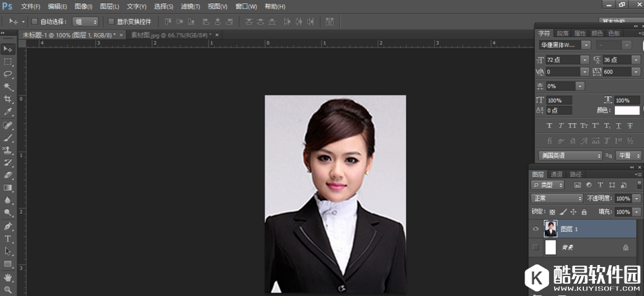Image resolution: width=644 pixels, height=296 pixels.
Task: Apply Underline text style in Character panel
Action: coord(618,125)
